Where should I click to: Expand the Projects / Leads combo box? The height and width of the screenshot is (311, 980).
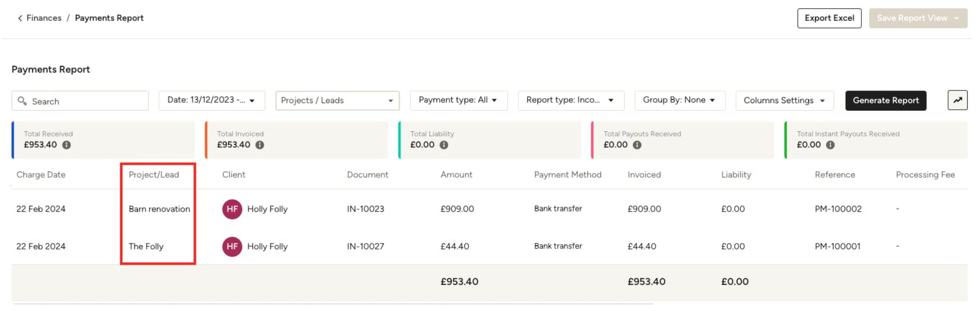pos(337,101)
